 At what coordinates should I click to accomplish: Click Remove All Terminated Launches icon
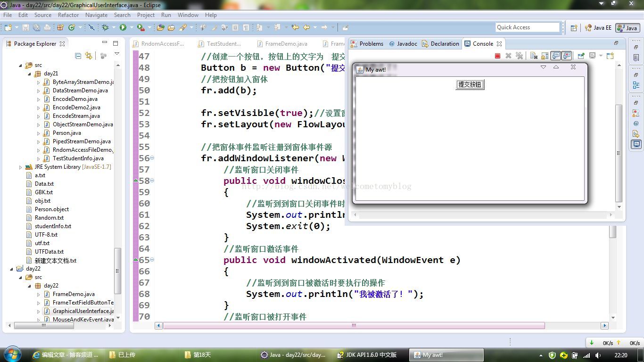coord(520,56)
